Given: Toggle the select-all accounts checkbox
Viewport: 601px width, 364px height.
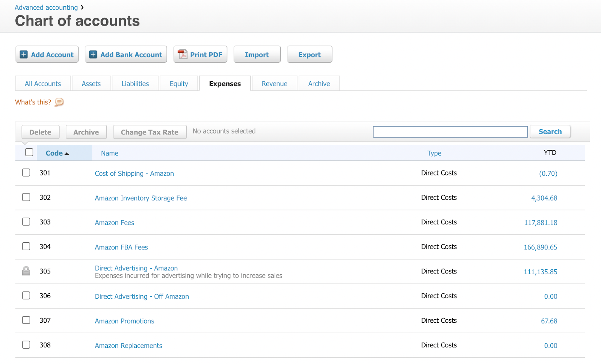Looking at the screenshot, I should (29, 152).
